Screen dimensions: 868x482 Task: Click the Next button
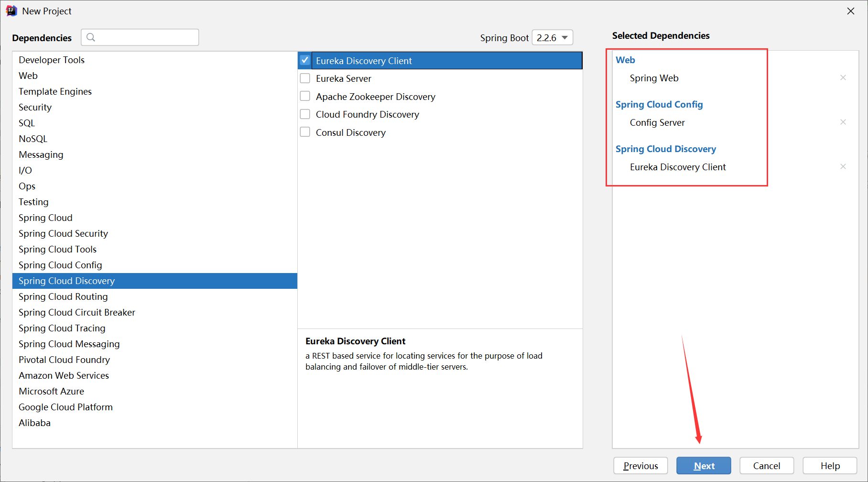[704, 466]
